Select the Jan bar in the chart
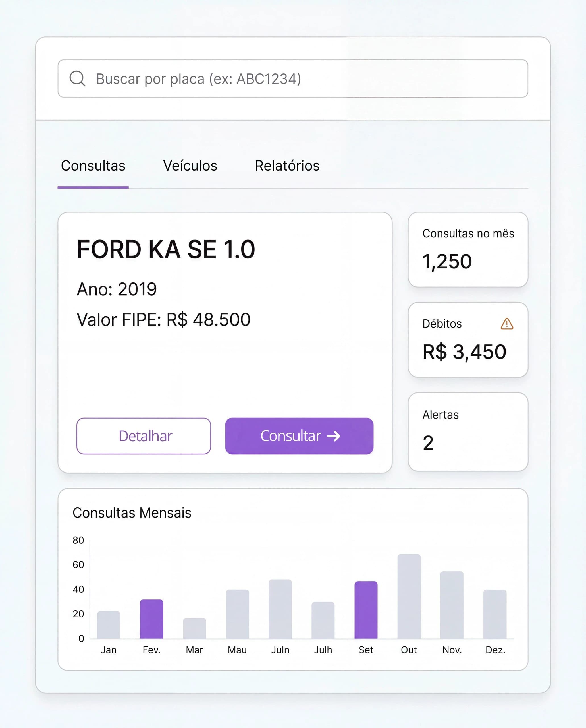 (109, 624)
